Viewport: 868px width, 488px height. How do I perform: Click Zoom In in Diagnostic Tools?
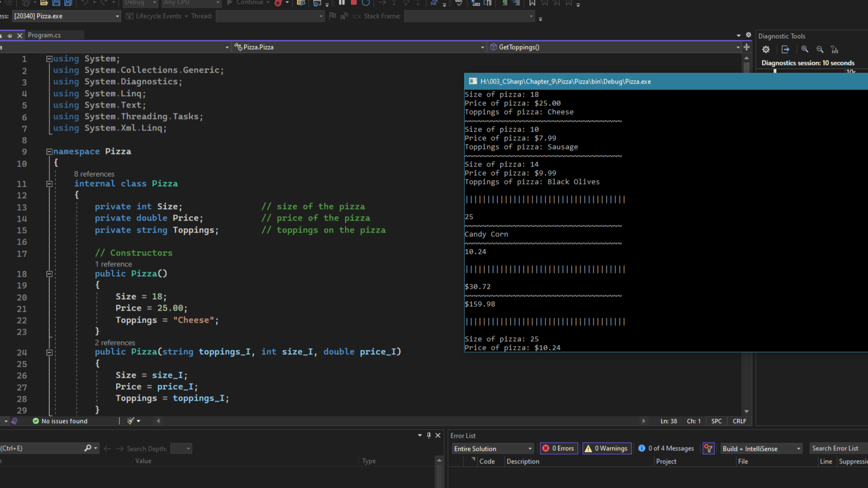805,50
